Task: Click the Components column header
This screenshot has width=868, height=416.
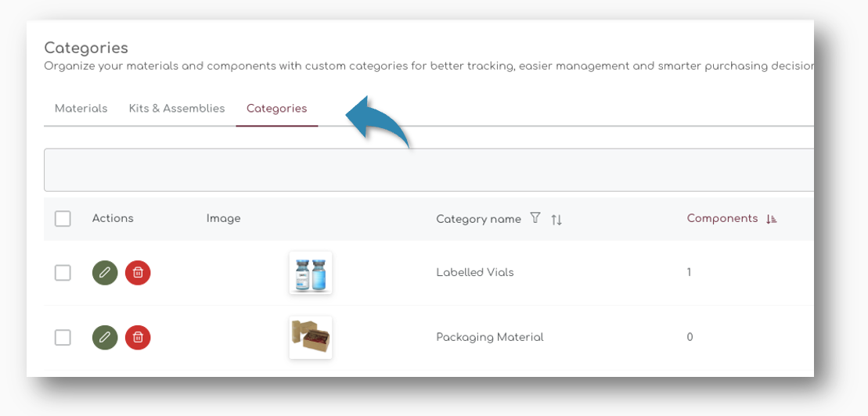Action: coord(722,219)
